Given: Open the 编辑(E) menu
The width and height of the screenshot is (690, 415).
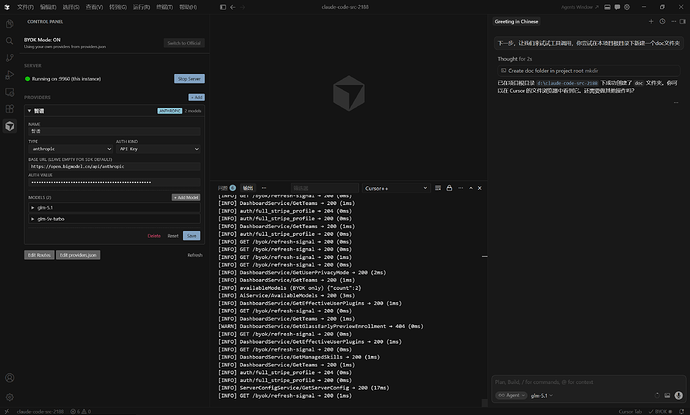Looking at the screenshot, I should point(48,7).
